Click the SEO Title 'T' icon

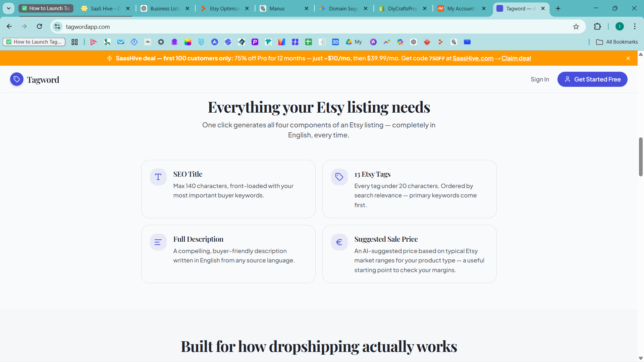(158, 177)
